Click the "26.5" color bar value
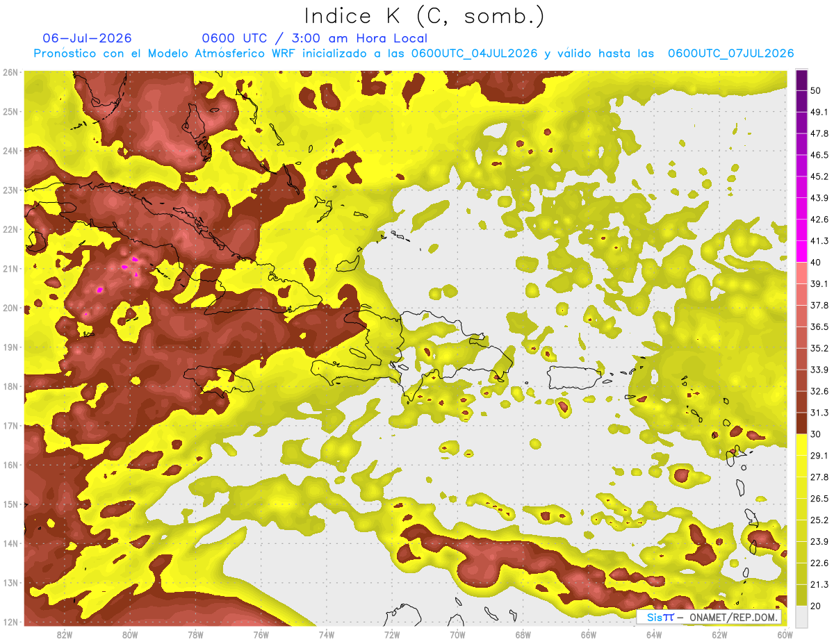834x644 pixels. (819, 499)
